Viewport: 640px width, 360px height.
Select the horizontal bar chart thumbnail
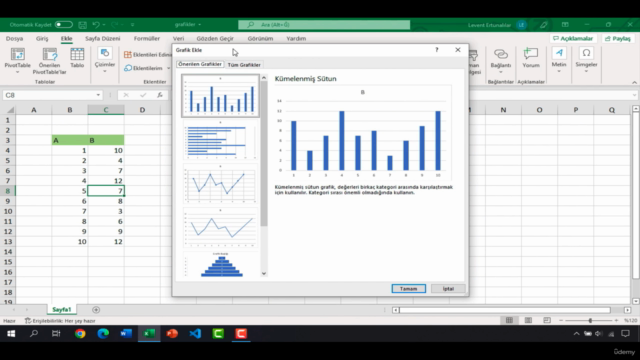click(x=220, y=140)
